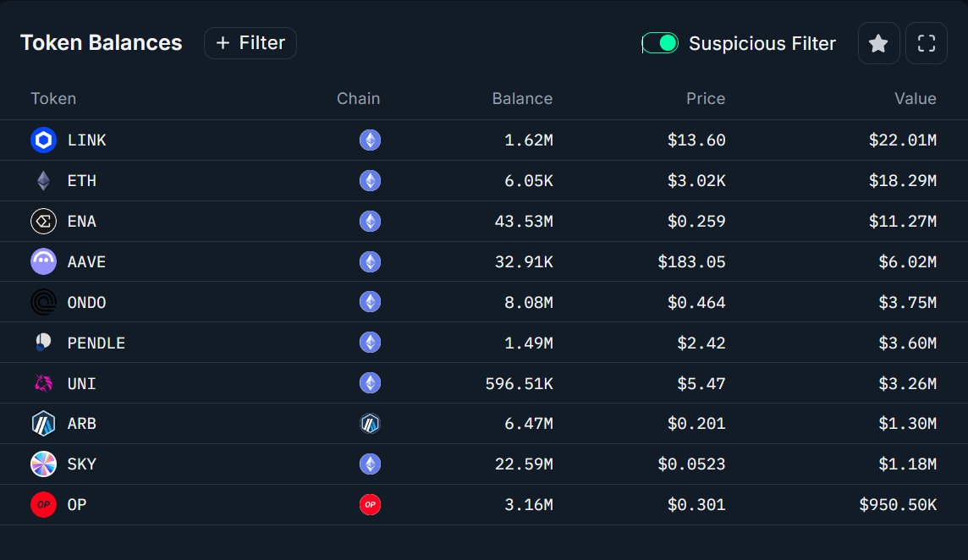Open the Filter options
Image resolution: width=968 pixels, height=560 pixels.
point(250,43)
